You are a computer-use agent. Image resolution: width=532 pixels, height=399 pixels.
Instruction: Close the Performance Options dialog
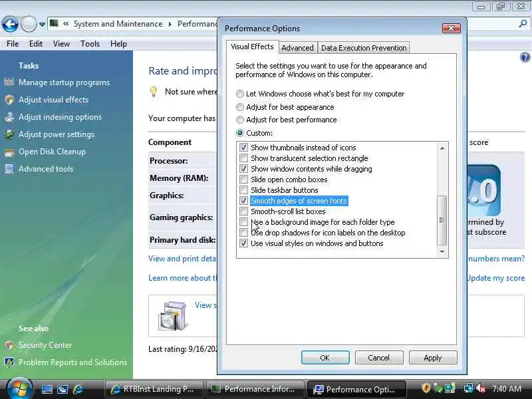click(x=452, y=28)
